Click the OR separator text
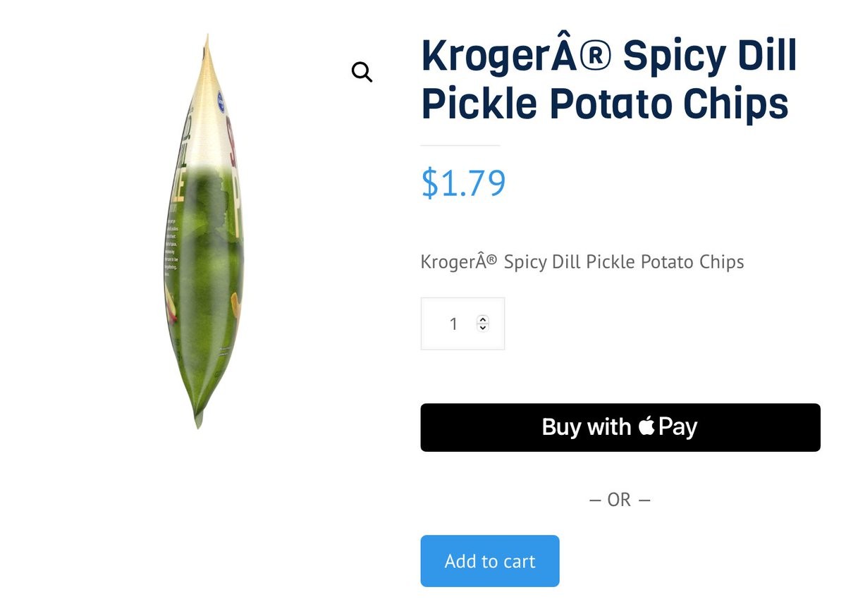Viewport: 846px width, 616px height. pyautogui.click(x=620, y=500)
